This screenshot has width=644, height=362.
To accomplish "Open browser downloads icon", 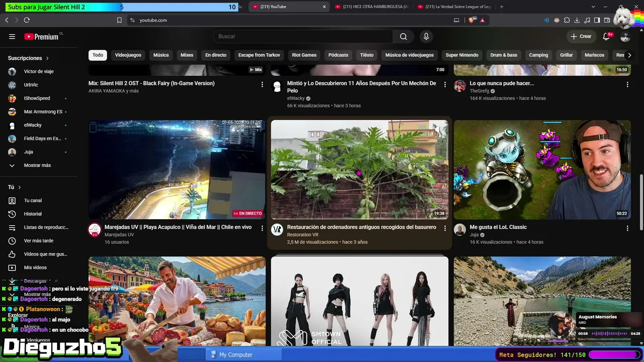I will pos(577,20).
